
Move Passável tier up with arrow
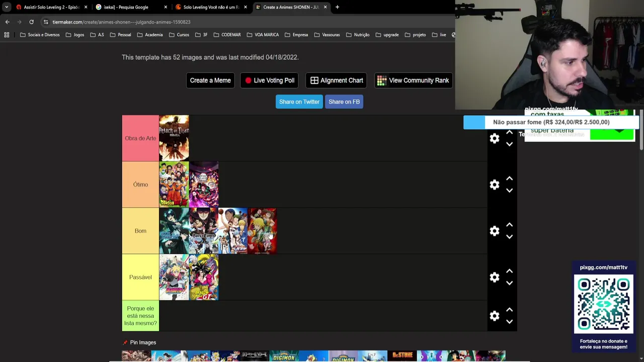509,271
